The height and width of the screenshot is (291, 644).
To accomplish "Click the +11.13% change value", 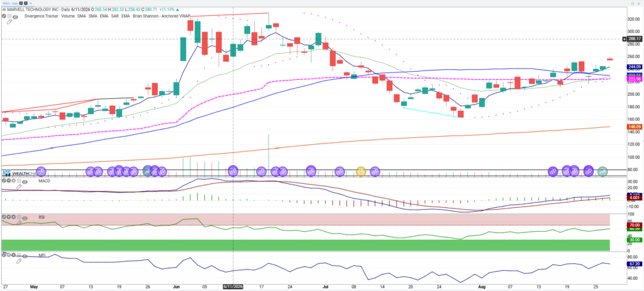I will [x=167, y=9].
